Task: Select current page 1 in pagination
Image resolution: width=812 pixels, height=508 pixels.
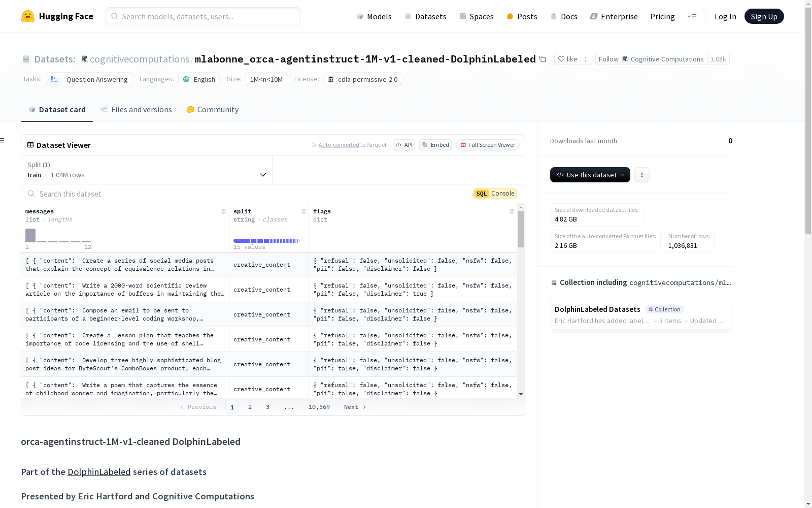Action: pyautogui.click(x=232, y=407)
